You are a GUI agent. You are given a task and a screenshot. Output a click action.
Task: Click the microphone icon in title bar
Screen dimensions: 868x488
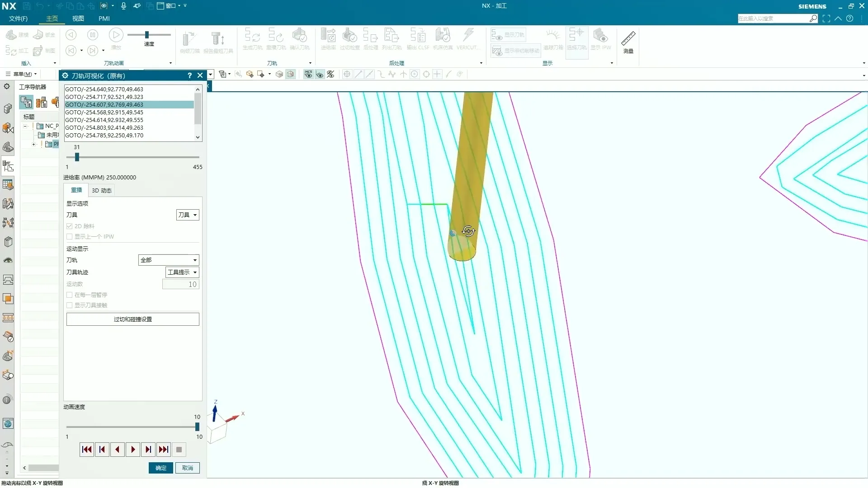point(123,6)
